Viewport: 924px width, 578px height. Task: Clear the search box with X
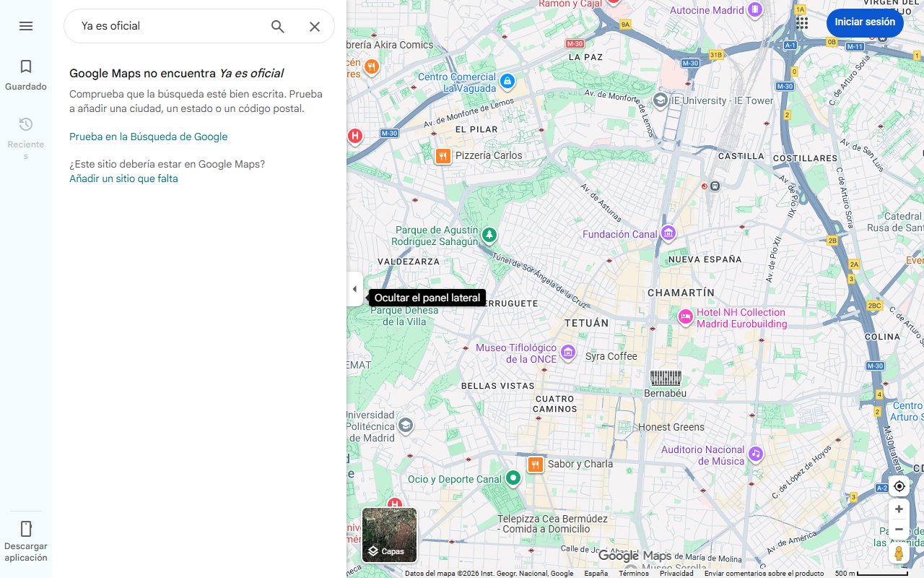[x=315, y=27]
